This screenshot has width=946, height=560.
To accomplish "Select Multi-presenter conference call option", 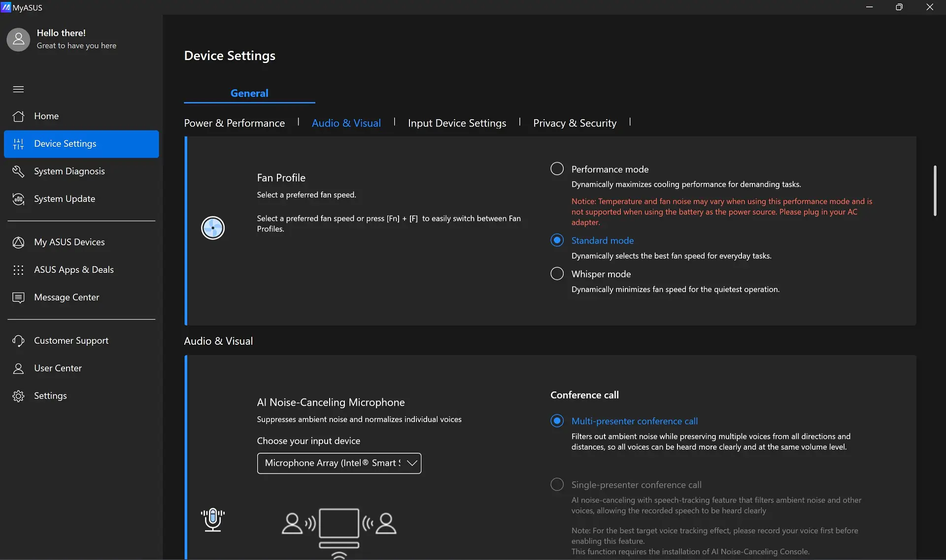I will coord(557,421).
